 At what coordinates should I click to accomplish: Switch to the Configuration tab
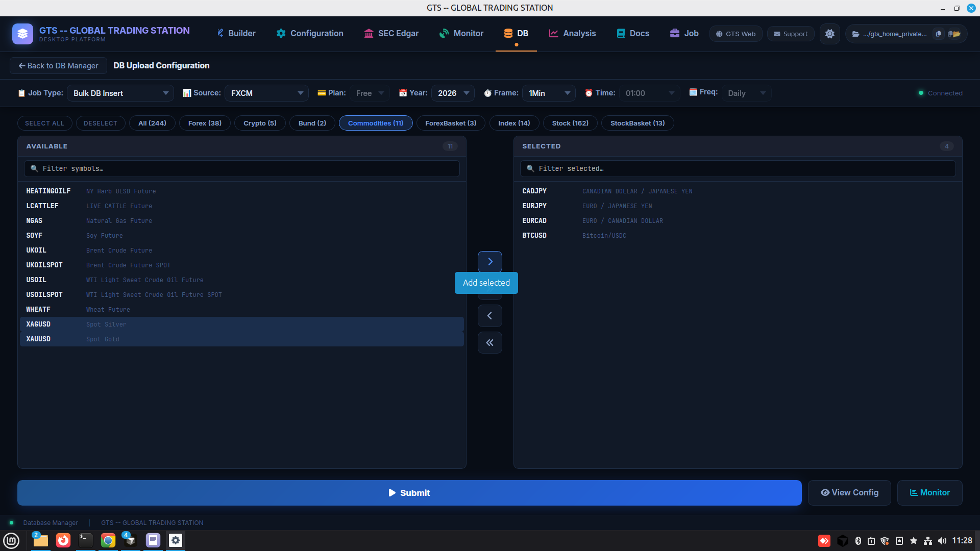(x=310, y=34)
